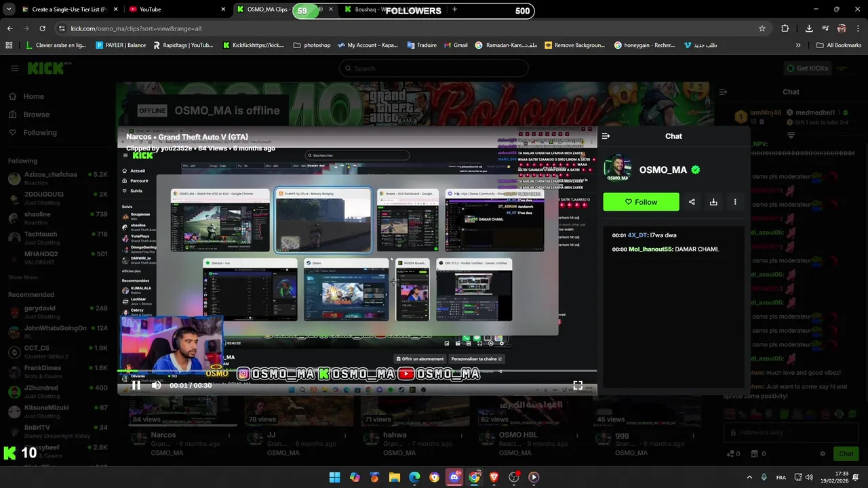Share the clip using share icon
The image size is (868, 488).
(692, 202)
